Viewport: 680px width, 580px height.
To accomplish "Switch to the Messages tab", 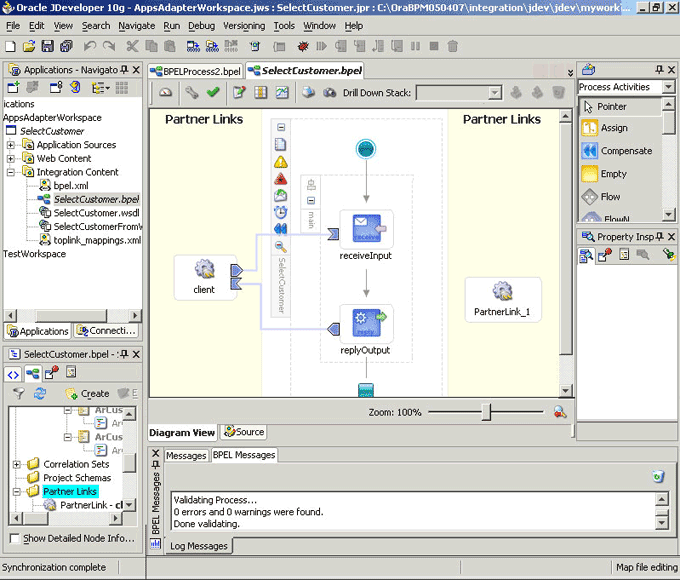I will click(x=186, y=455).
